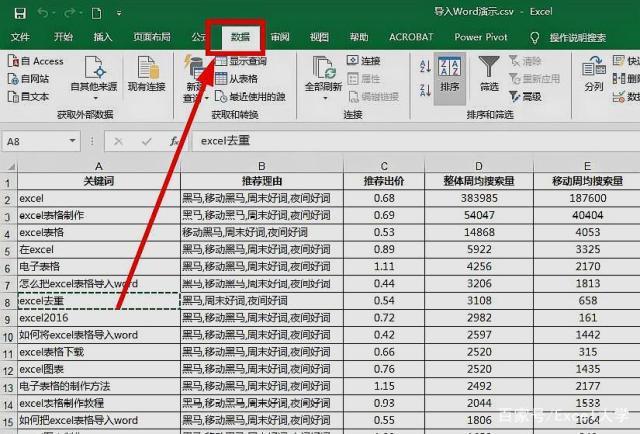Click the cancel X icon in formula bar

click(118, 141)
